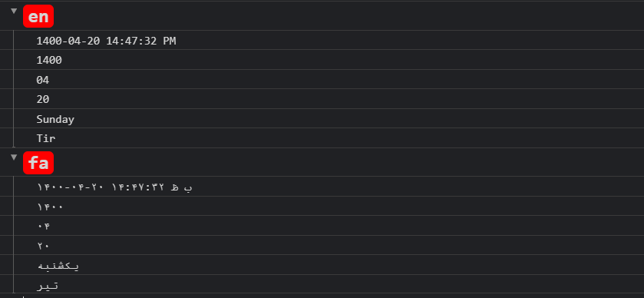Viewport: 644px width, 298px height.
Task: Select the Tir log entry
Action: point(45,138)
